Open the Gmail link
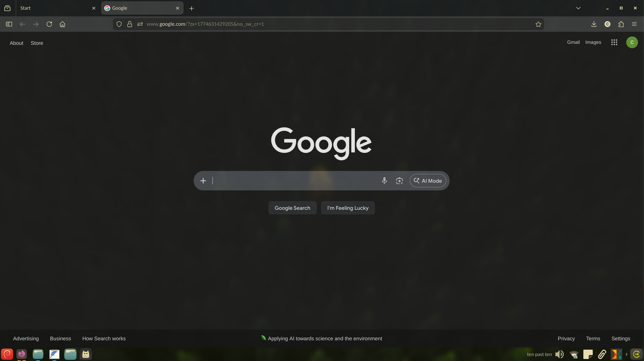644x361 pixels. pyautogui.click(x=573, y=42)
